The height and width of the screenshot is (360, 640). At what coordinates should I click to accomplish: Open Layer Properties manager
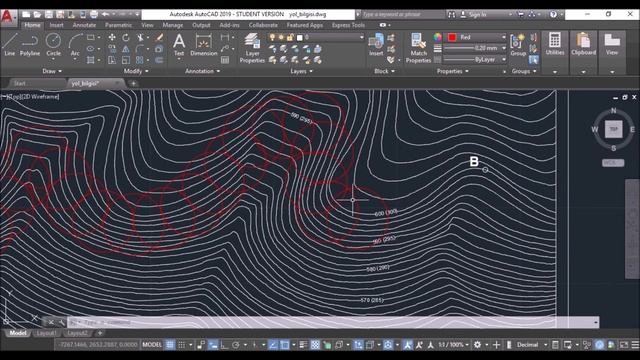pos(252,48)
